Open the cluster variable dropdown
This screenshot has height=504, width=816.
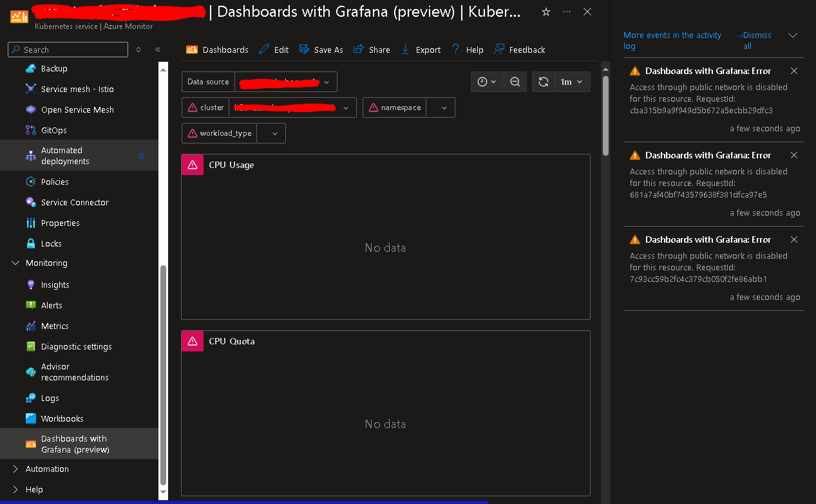[292, 107]
